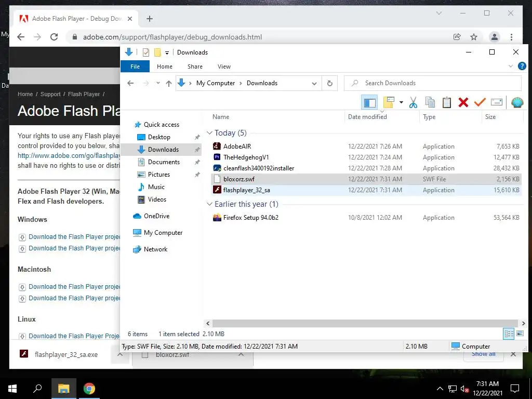Switch to large thumbnails view icon

tap(520, 334)
